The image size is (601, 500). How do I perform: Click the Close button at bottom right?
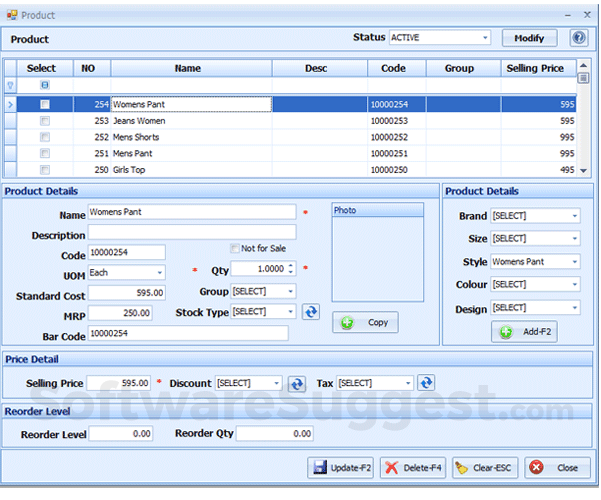coord(556,467)
